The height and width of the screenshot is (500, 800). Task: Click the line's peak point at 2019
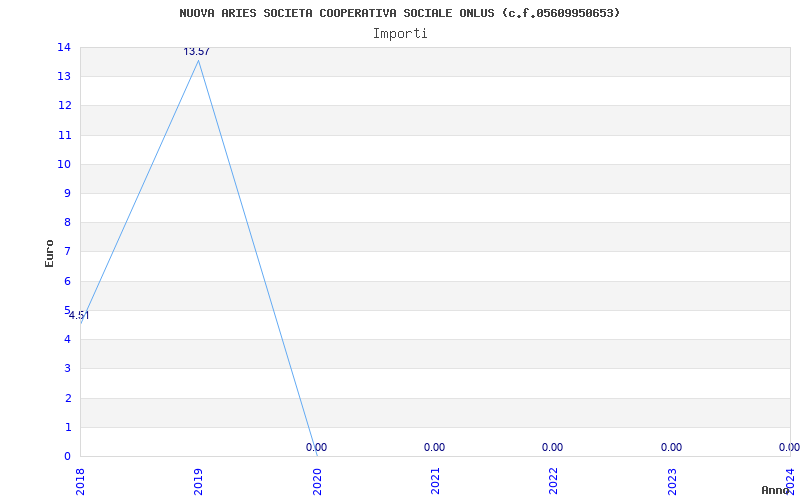(198, 60)
